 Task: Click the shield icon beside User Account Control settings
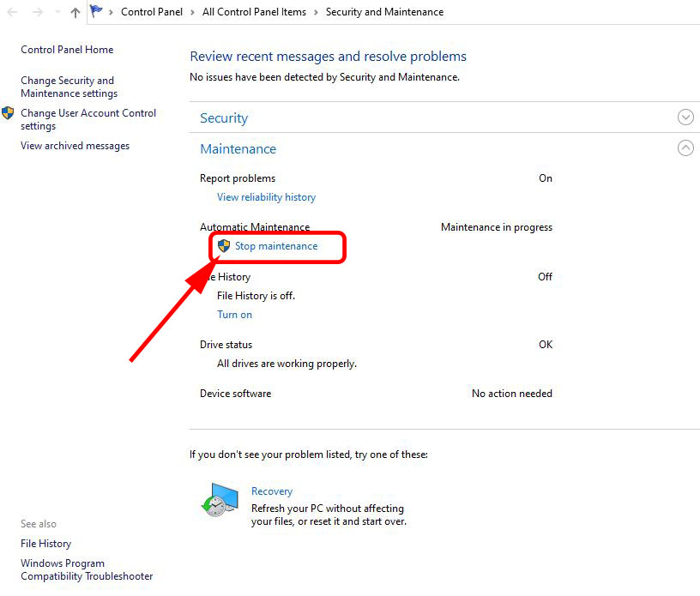pos(9,113)
